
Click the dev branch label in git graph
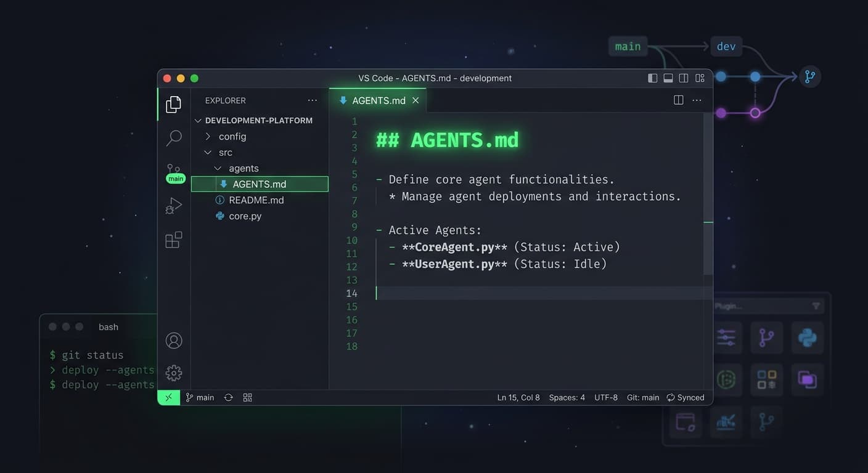click(x=726, y=46)
